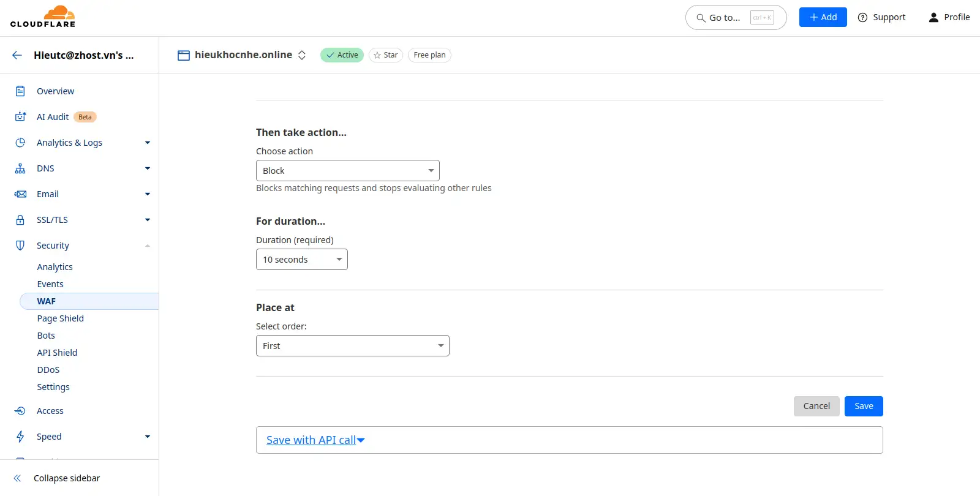Click the Overview clipboard icon
Image resolution: width=980 pixels, height=496 pixels.
coord(20,91)
